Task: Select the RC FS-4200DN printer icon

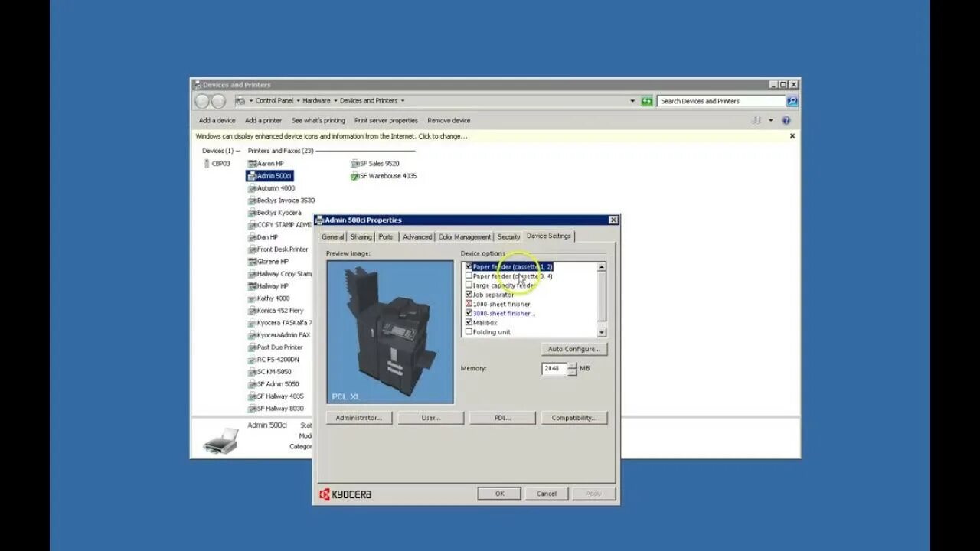Action: tap(252, 360)
